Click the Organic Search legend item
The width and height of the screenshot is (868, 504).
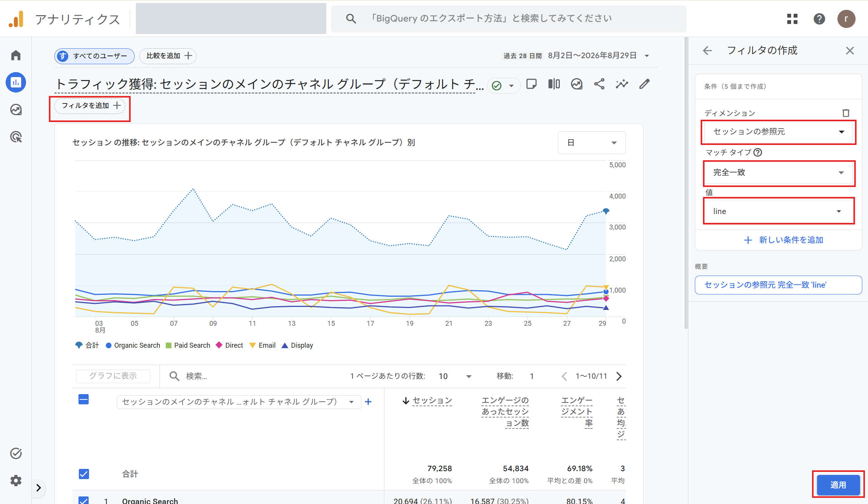(133, 345)
